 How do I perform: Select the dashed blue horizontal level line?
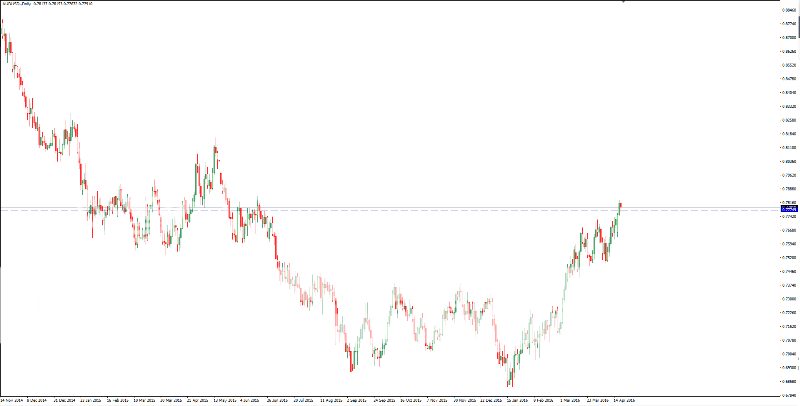pyautogui.click(x=390, y=211)
